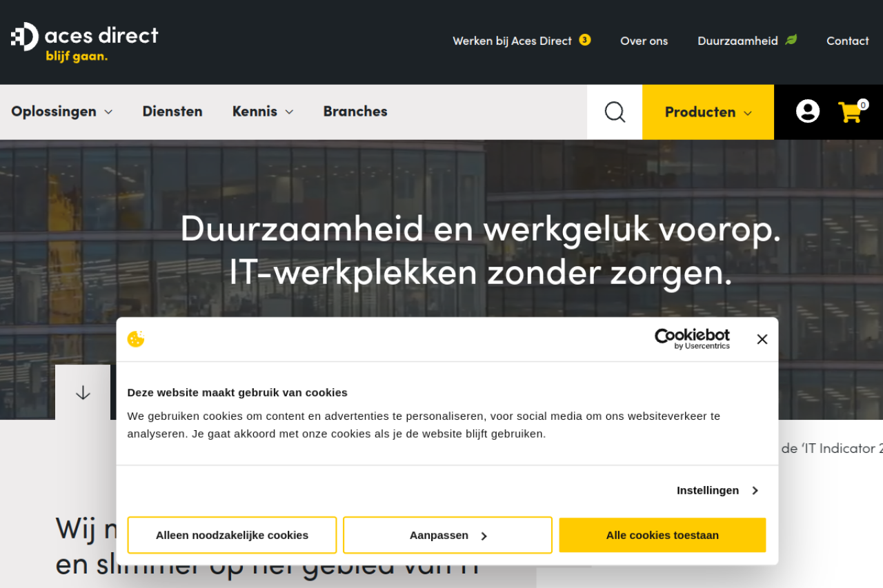Expand the Kennis dropdown menu
This screenshot has width=883, height=588.
pyautogui.click(x=262, y=112)
